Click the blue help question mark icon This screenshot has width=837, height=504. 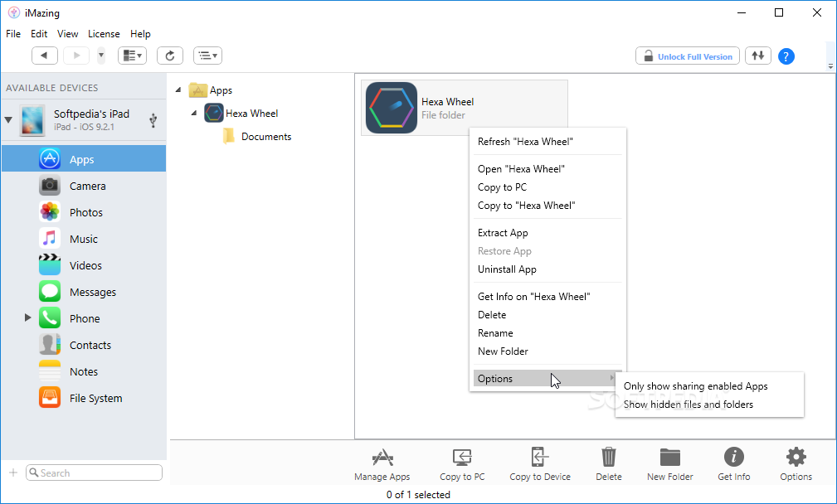tap(786, 56)
